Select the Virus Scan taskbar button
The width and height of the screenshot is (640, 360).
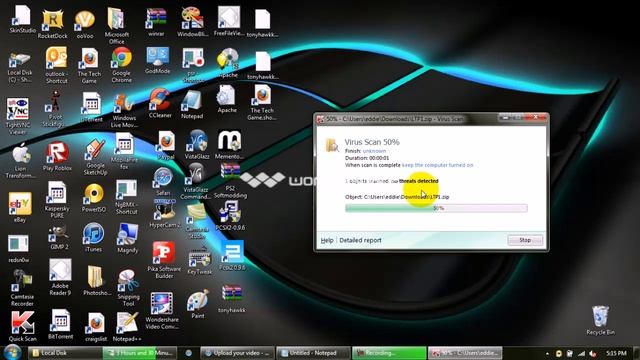465,353
